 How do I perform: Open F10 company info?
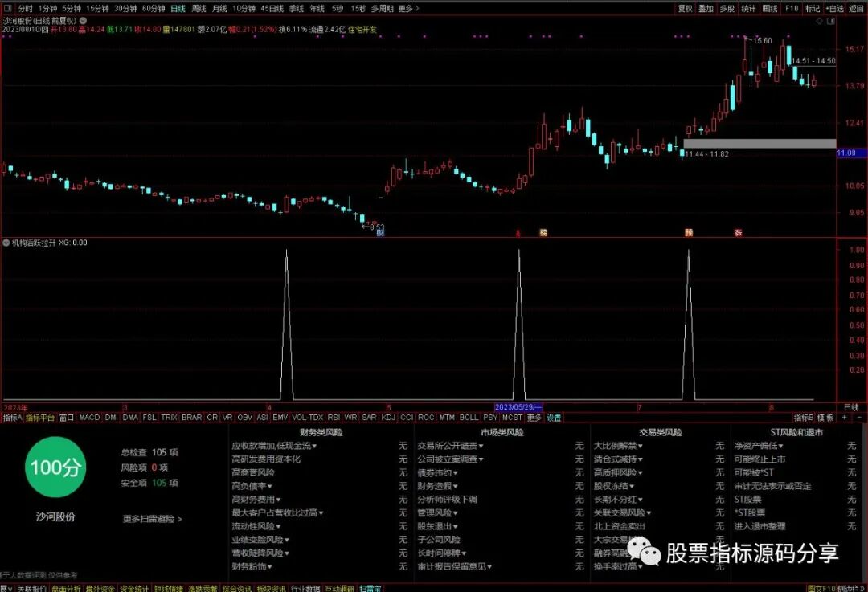(x=792, y=8)
